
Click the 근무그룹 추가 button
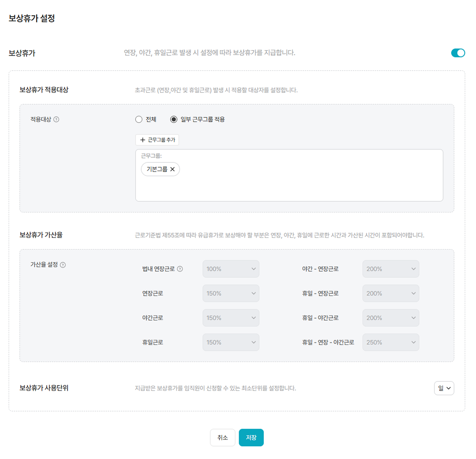157,140
